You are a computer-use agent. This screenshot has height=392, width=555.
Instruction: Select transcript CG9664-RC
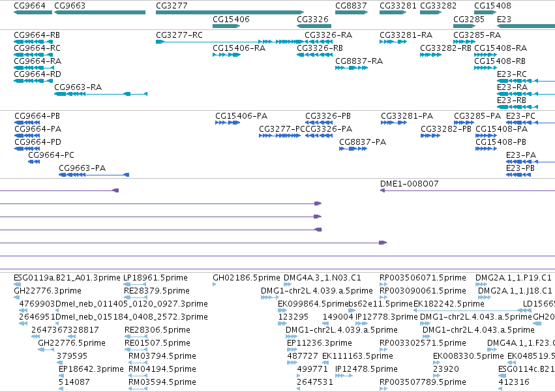pos(37,48)
